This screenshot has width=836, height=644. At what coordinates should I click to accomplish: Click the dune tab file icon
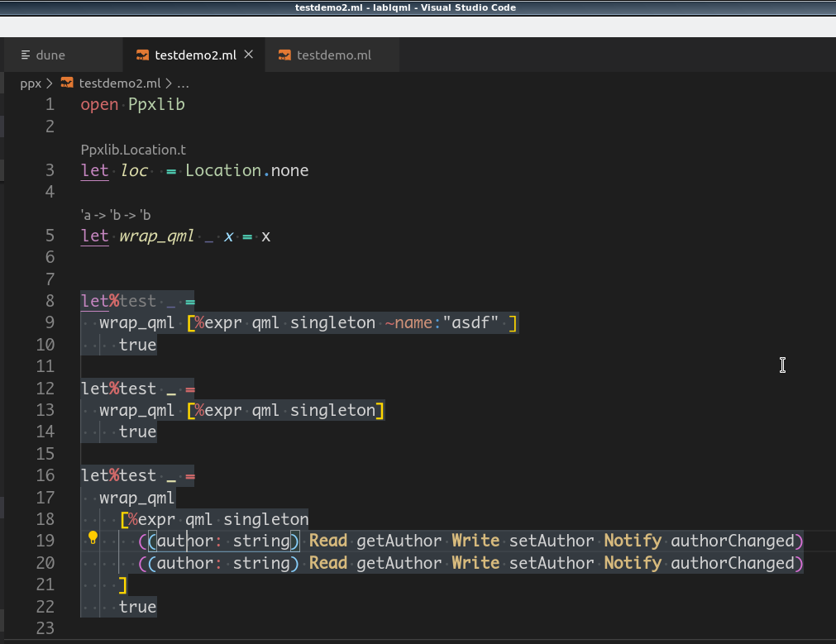26,55
